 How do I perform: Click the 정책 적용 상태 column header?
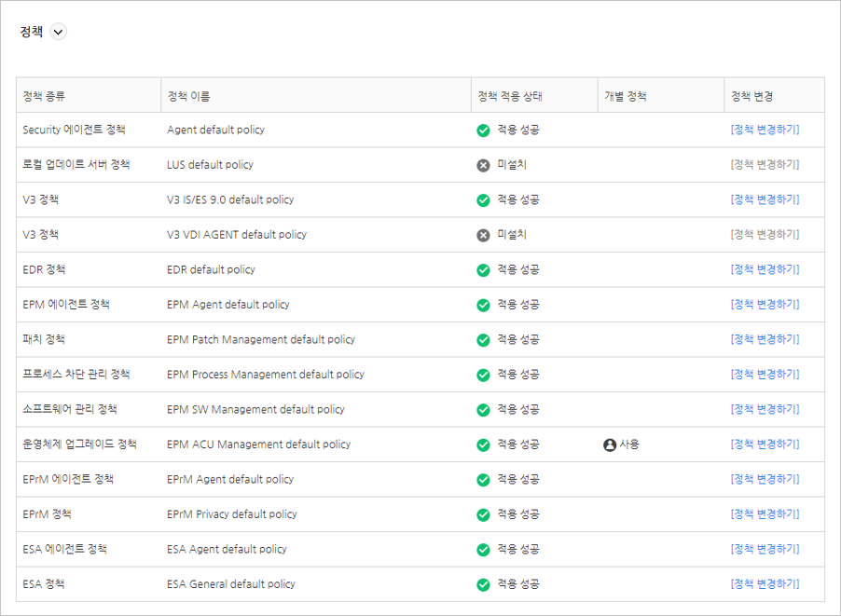click(509, 96)
